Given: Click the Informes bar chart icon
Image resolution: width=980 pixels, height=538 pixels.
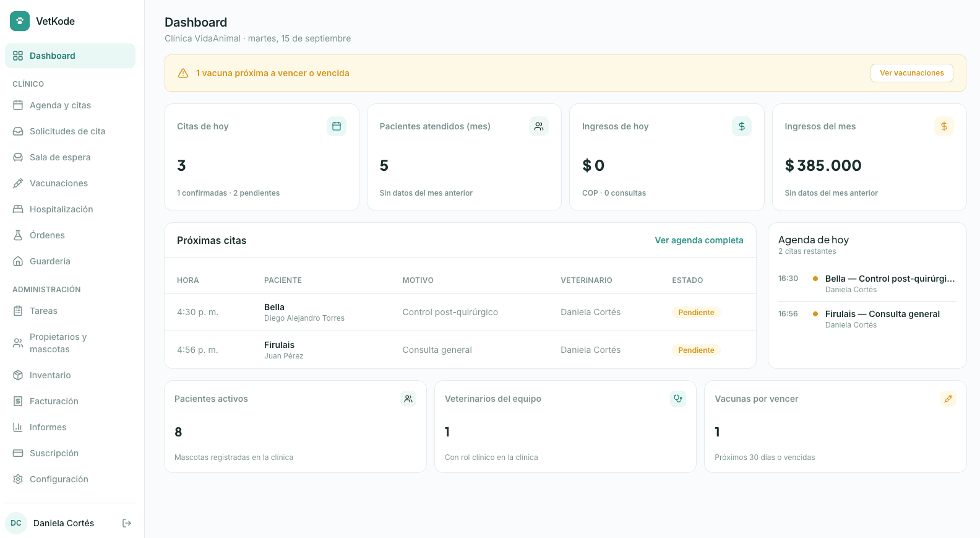Looking at the screenshot, I should (18, 427).
